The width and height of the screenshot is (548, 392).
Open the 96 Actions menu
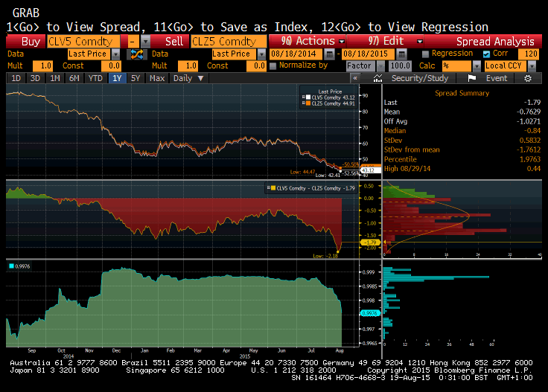[308, 41]
